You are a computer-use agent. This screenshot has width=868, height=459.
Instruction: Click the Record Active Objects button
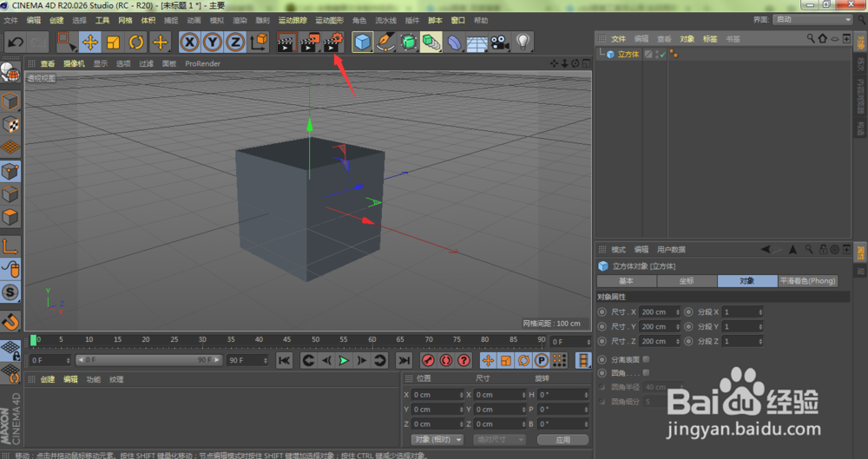(428, 360)
